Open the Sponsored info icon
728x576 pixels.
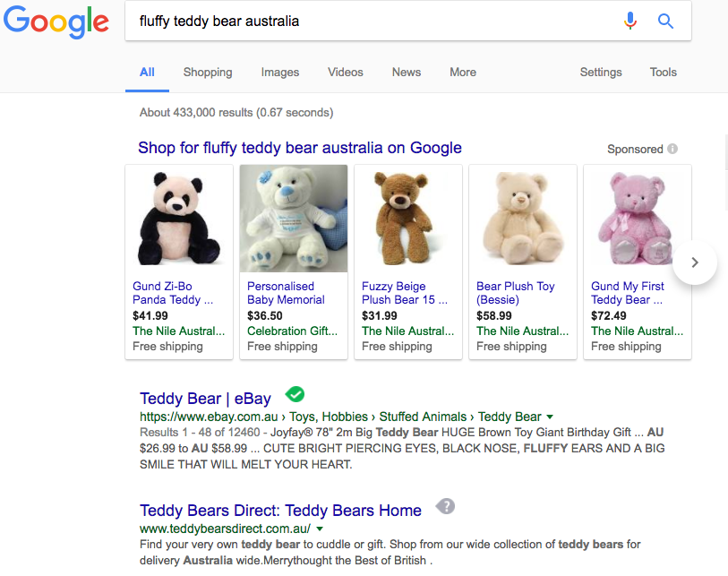pyautogui.click(x=672, y=149)
